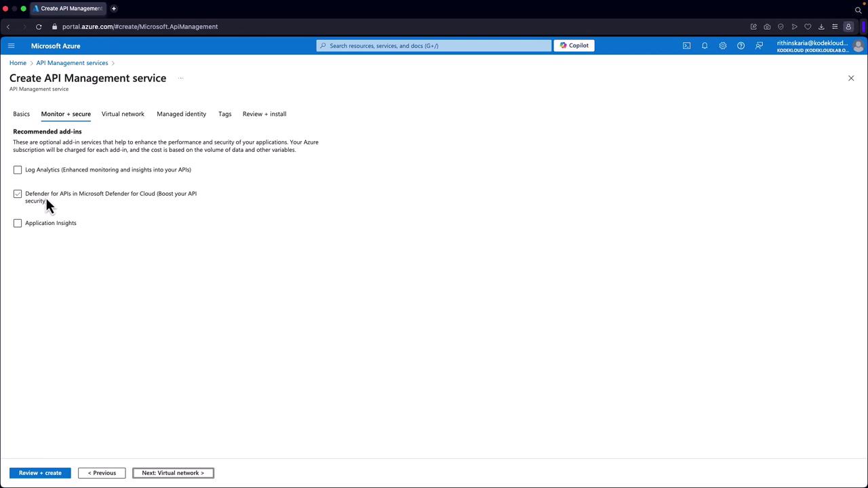The image size is (868, 488).
Task: Follow the Home breadcrumb link
Action: [18, 63]
